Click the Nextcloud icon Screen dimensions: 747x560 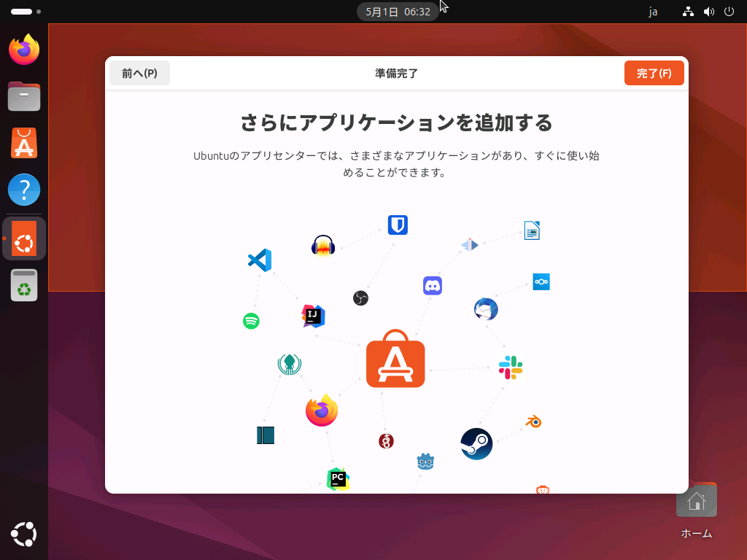(x=541, y=282)
